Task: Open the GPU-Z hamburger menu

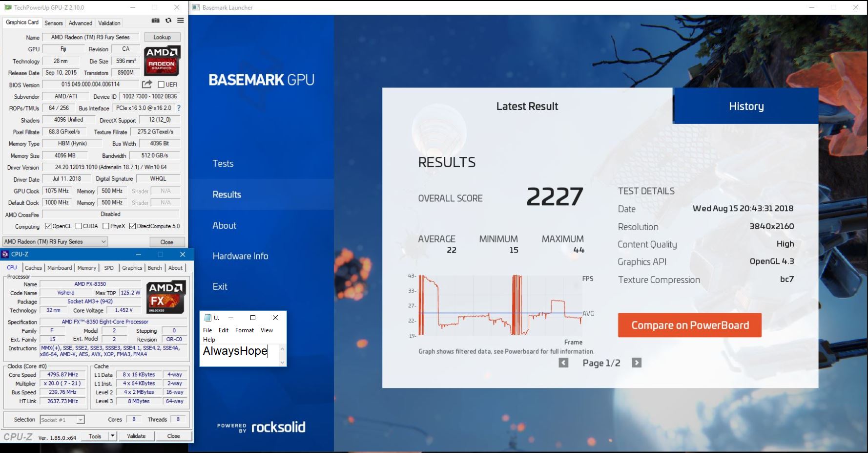Action: (x=181, y=21)
